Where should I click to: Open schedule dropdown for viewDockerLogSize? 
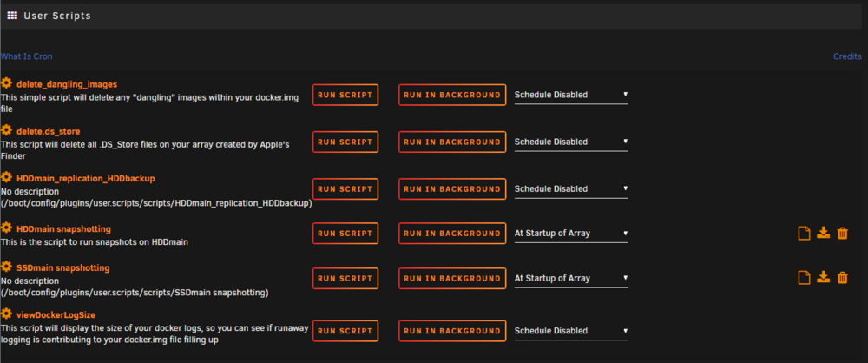click(571, 331)
